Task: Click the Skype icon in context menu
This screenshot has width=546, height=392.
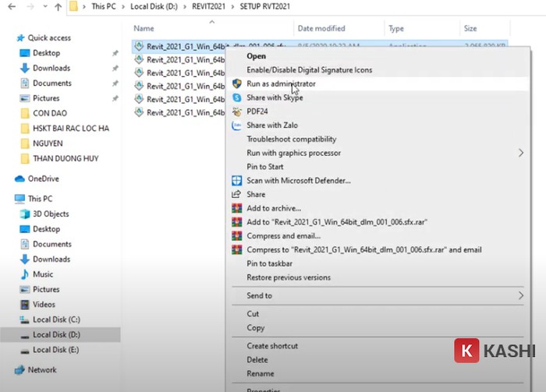Action: (x=237, y=97)
